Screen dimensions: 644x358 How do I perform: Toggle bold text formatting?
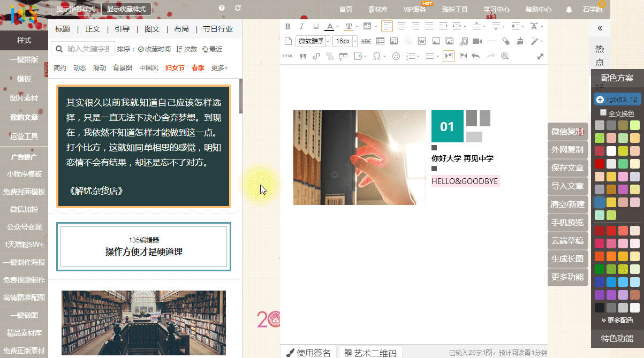click(287, 26)
